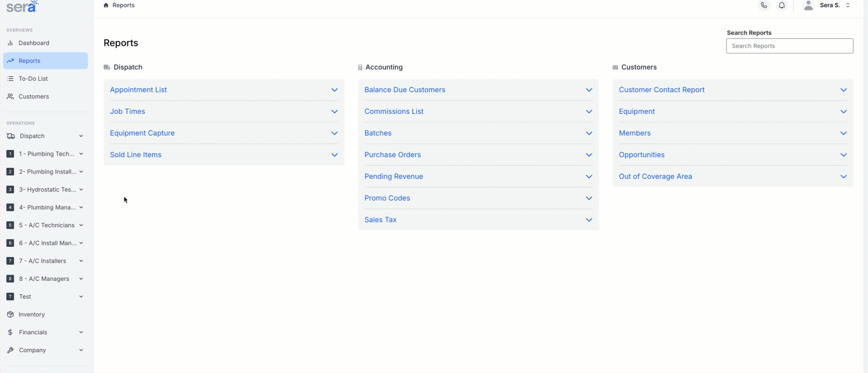Click the Search Reports input field
The width and height of the screenshot is (868, 373).
click(789, 46)
